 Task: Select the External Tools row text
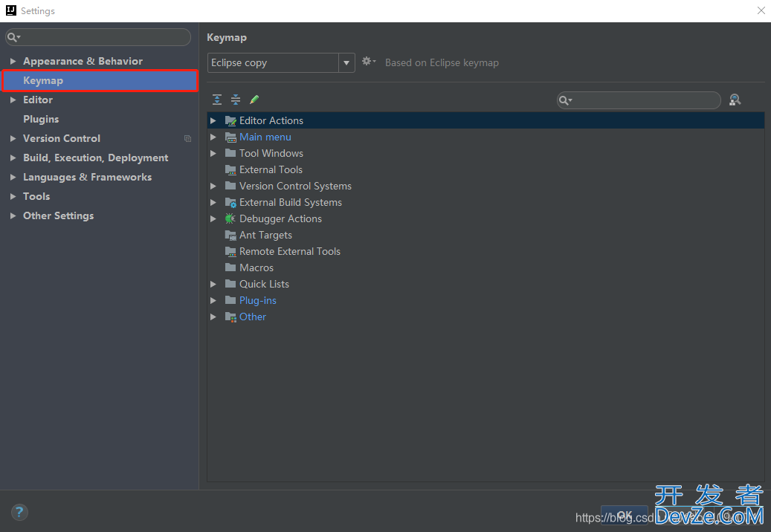click(x=271, y=170)
